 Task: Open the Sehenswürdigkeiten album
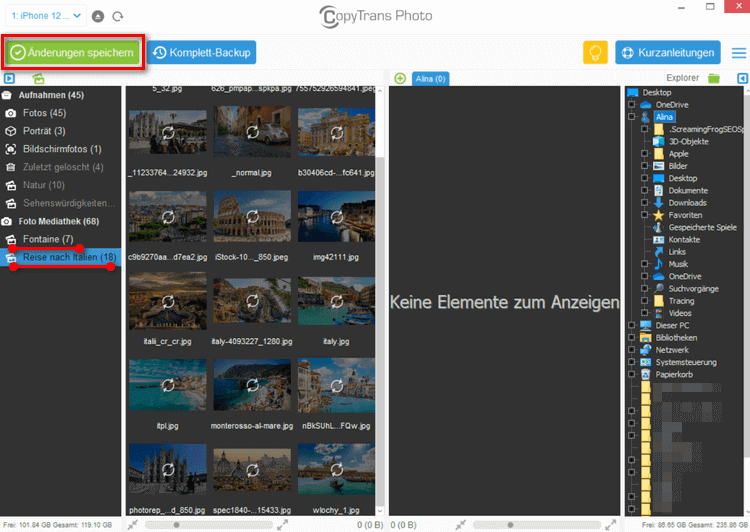coord(69,203)
